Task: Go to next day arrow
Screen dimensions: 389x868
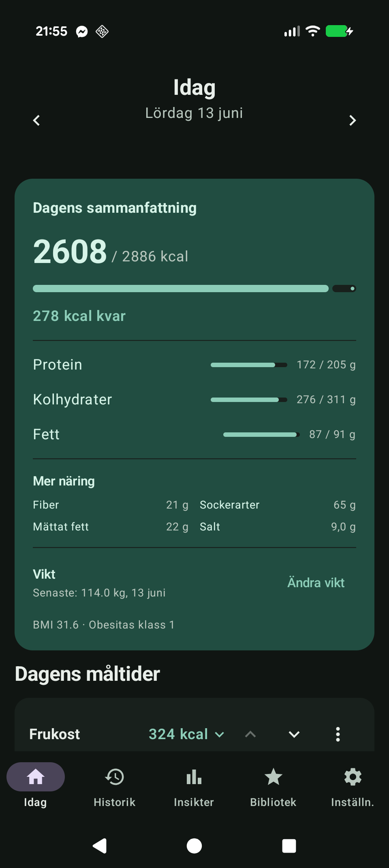Action: point(353,120)
